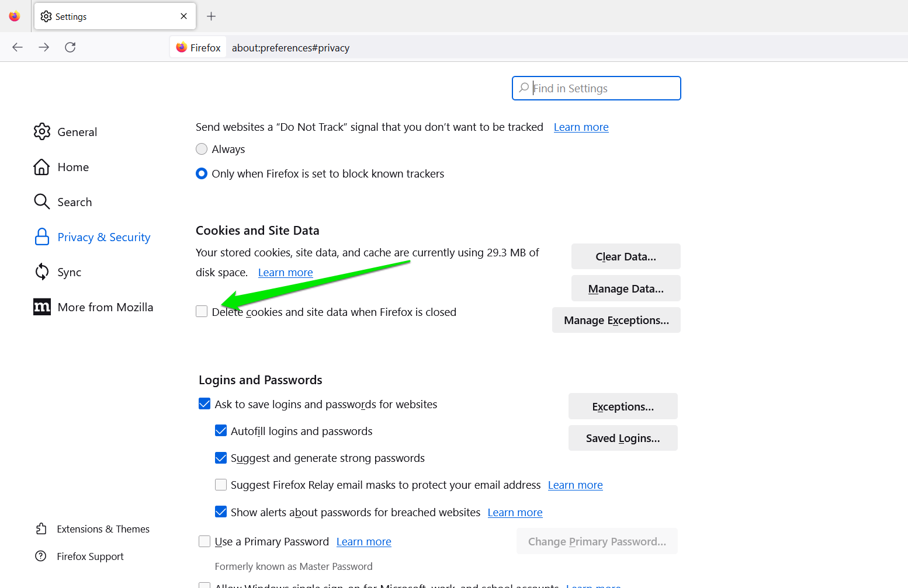Click the Firefox Support question mark icon
The image size is (908, 588).
click(41, 556)
